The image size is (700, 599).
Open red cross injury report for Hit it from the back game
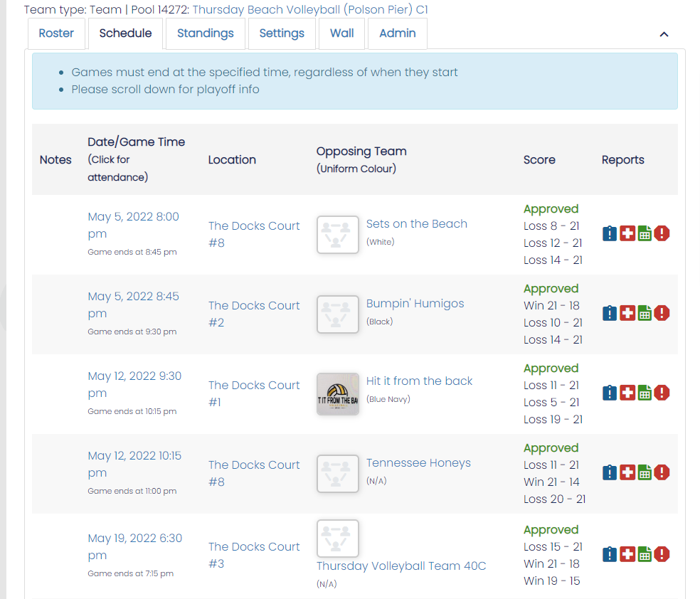pyautogui.click(x=627, y=393)
